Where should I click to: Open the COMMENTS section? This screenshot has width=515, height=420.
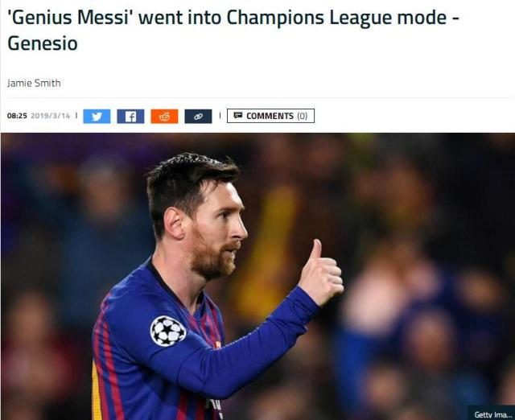click(x=270, y=116)
